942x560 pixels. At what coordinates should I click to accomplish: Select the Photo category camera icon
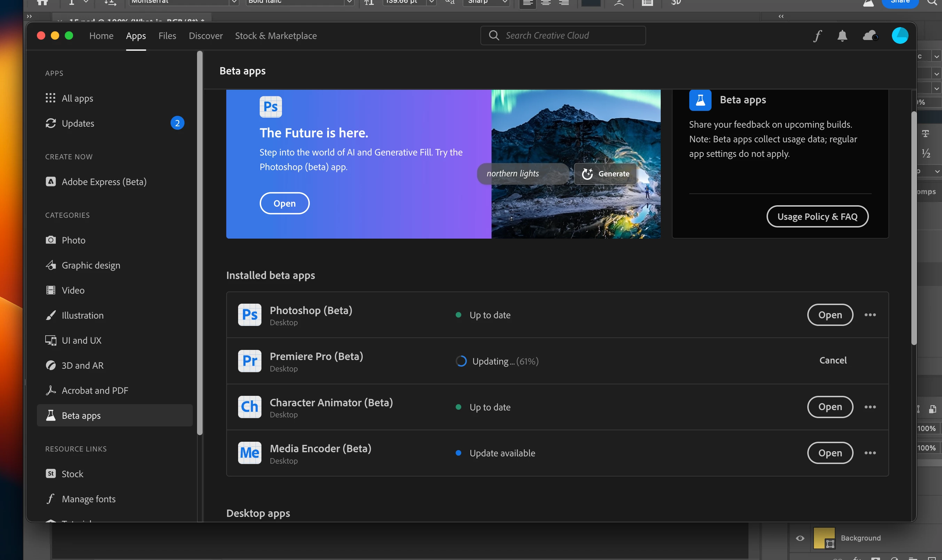coord(50,240)
